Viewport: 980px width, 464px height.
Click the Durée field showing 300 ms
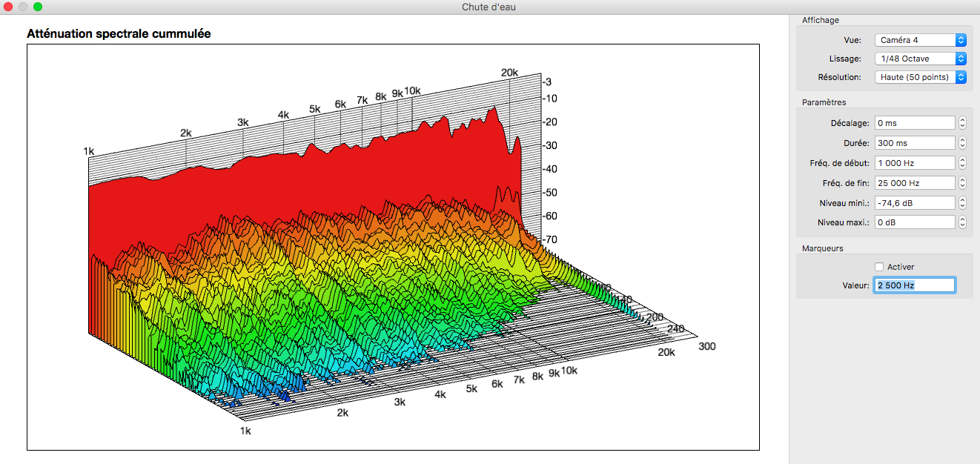(x=915, y=143)
